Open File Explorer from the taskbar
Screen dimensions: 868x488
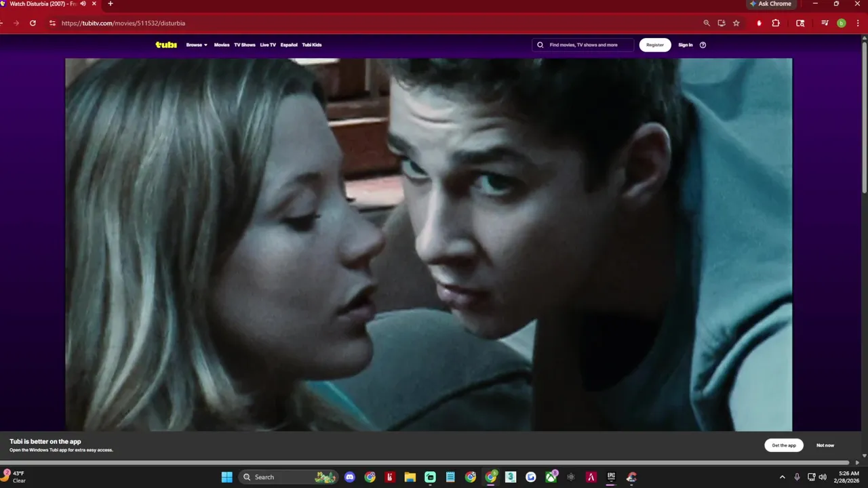click(x=410, y=477)
